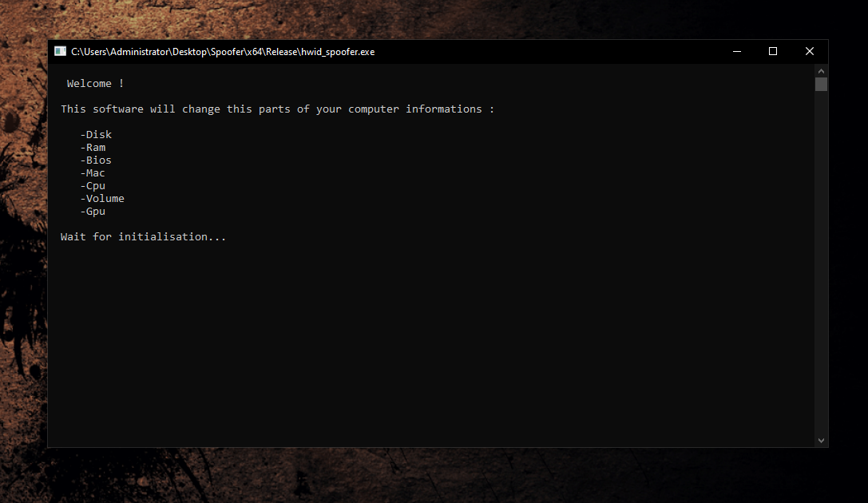Click the "-Ram" list entry
Viewport: 868px width, 503px height.
pyautogui.click(x=93, y=147)
